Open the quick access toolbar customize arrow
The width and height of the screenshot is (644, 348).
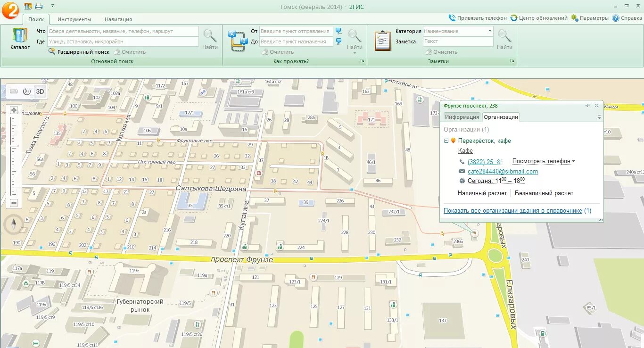(x=52, y=6)
